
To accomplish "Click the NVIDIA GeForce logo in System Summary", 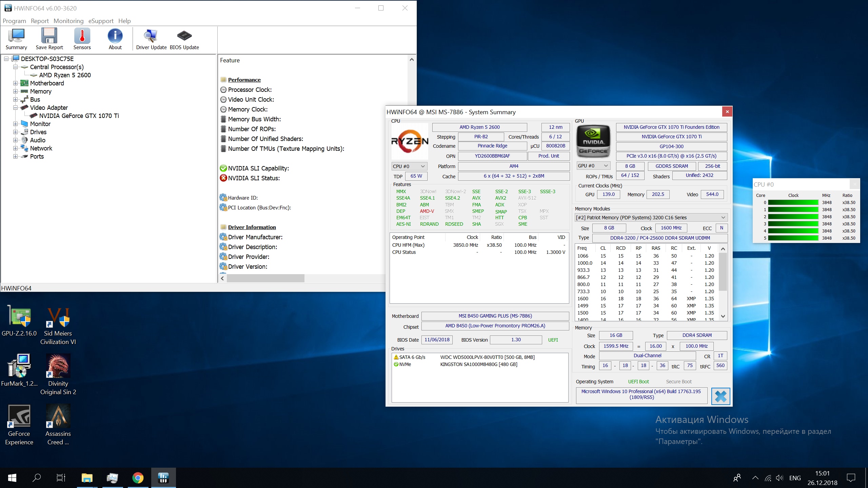I will pos(593,141).
